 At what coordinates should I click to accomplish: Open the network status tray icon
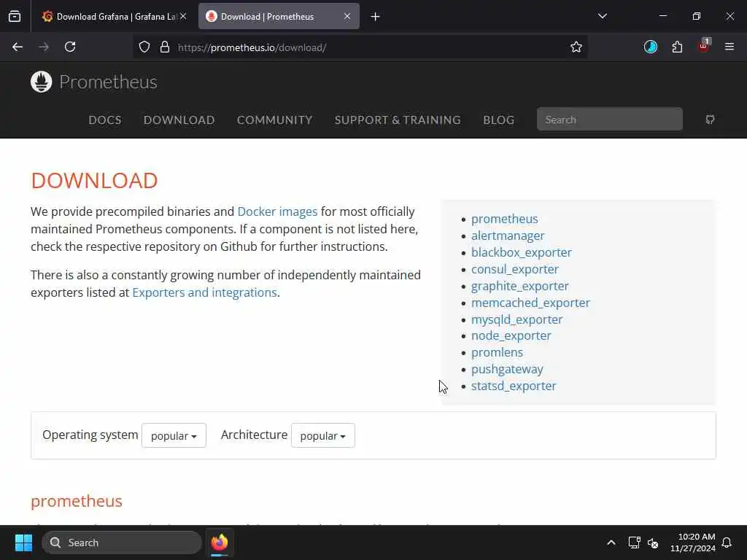coord(634,542)
